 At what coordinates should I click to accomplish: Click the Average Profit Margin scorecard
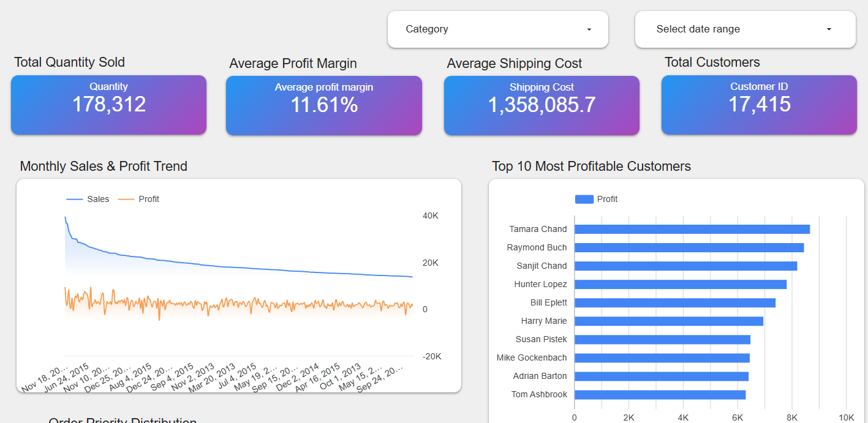tap(323, 105)
